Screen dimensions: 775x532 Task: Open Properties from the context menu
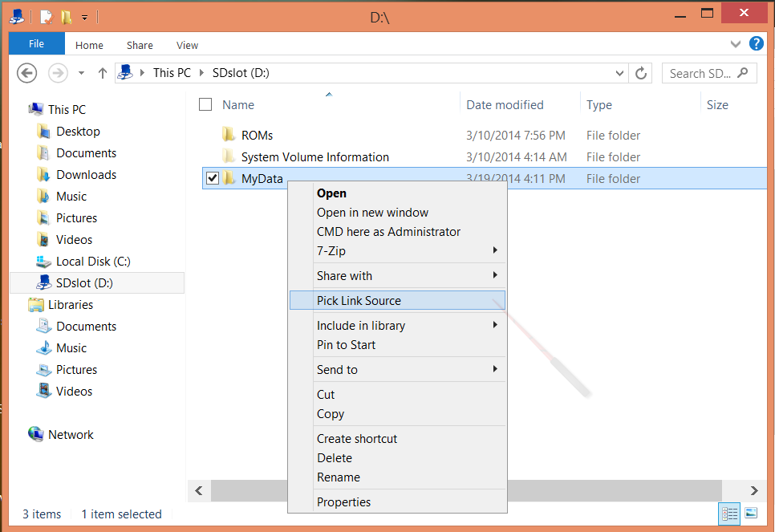point(397,502)
